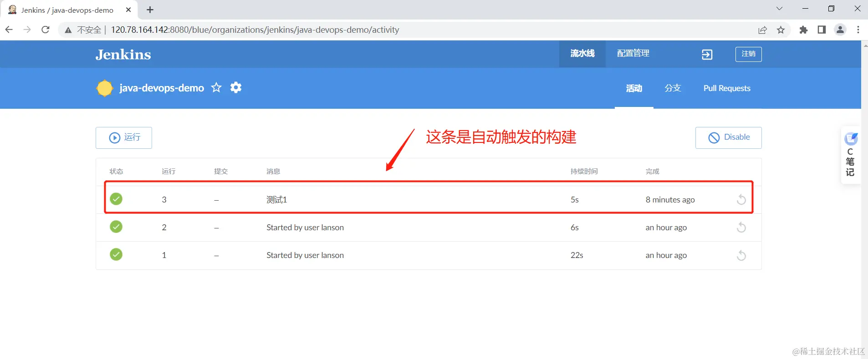868x359 pixels.
Task: Close the Jenkins java-devops-demo browser tab
Action: [x=128, y=10]
